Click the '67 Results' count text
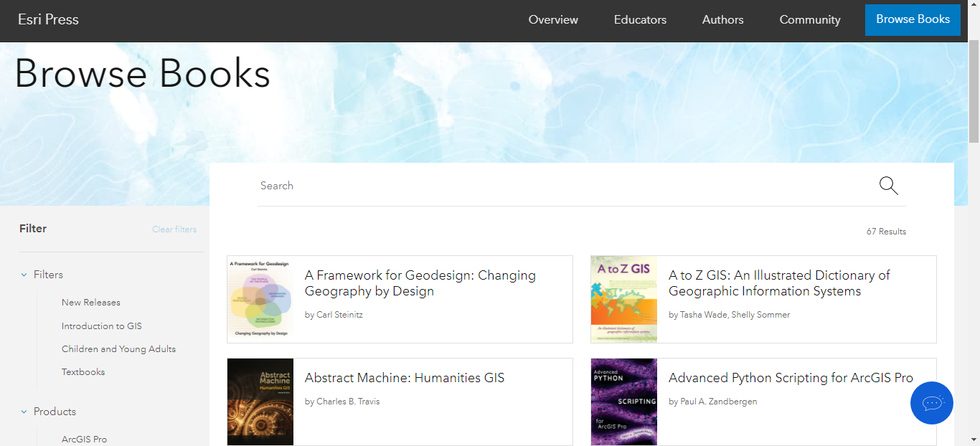Viewport: 980px width, 446px height. (x=886, y=232)
